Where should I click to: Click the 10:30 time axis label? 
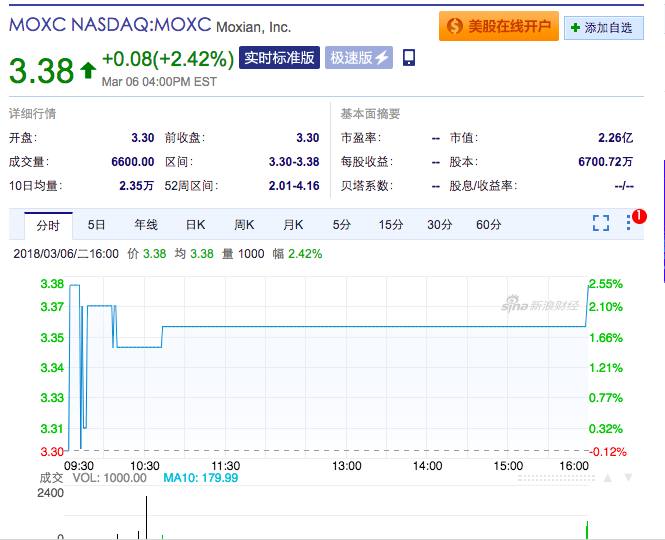point(145,466)
